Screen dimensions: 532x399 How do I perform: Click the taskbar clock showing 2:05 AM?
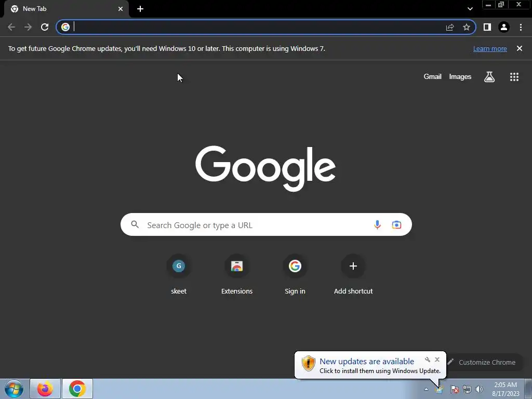[x=506, y=389]
